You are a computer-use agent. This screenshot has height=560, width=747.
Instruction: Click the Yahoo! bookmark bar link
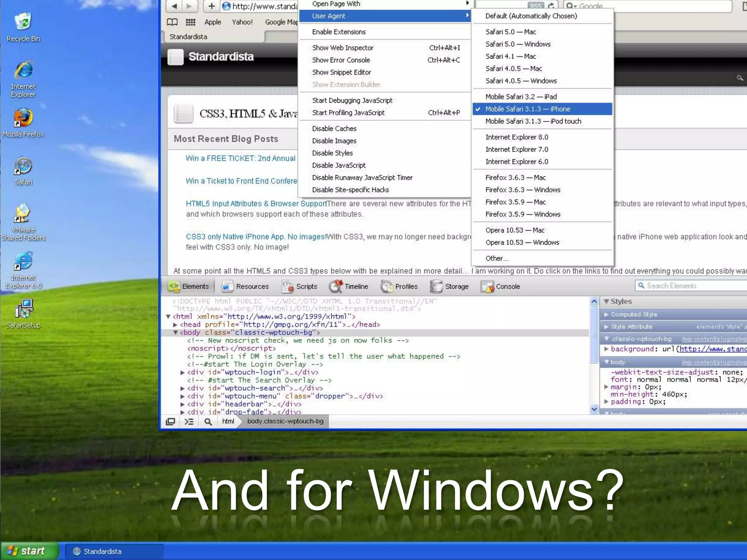(242, 22)
